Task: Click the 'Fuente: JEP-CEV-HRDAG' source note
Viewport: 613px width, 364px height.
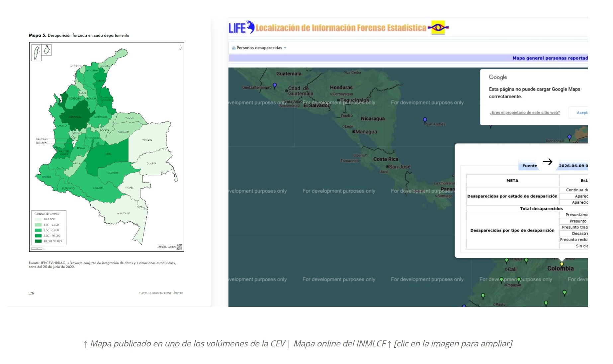Action: pos(103,265)
